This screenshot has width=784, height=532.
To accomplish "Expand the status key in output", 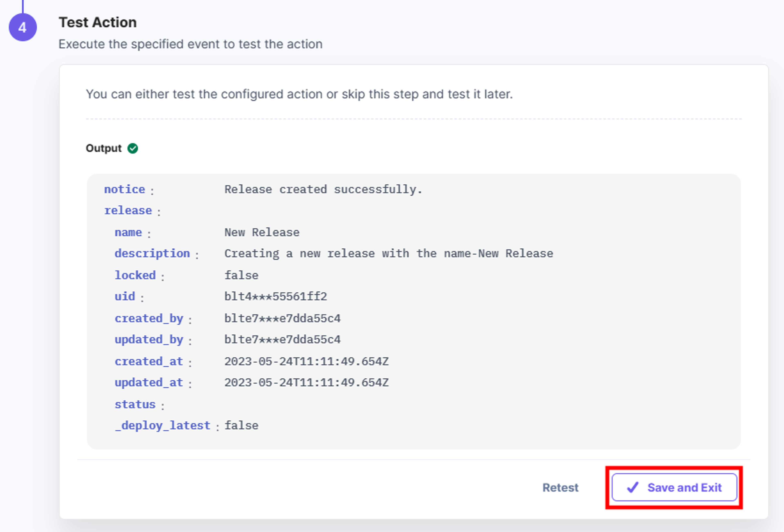I will pyautogui.click(x=135, y=405).
